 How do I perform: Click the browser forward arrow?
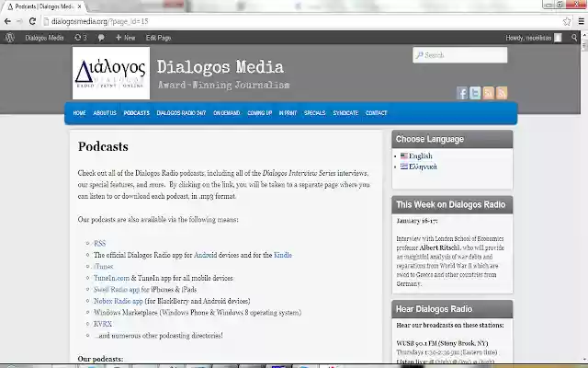(19, 21)
